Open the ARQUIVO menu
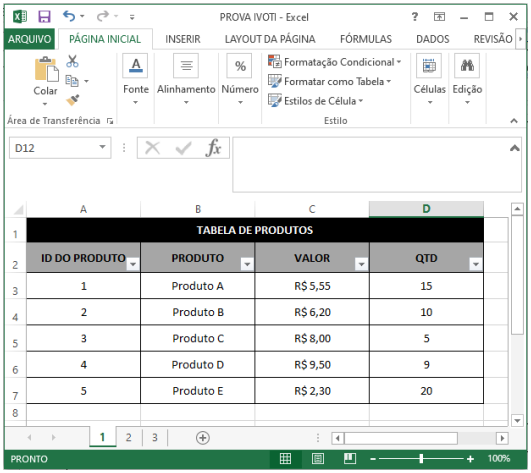The height and width of the screenshot is (473, 531). pyautogui.click(x=29, y=39)
